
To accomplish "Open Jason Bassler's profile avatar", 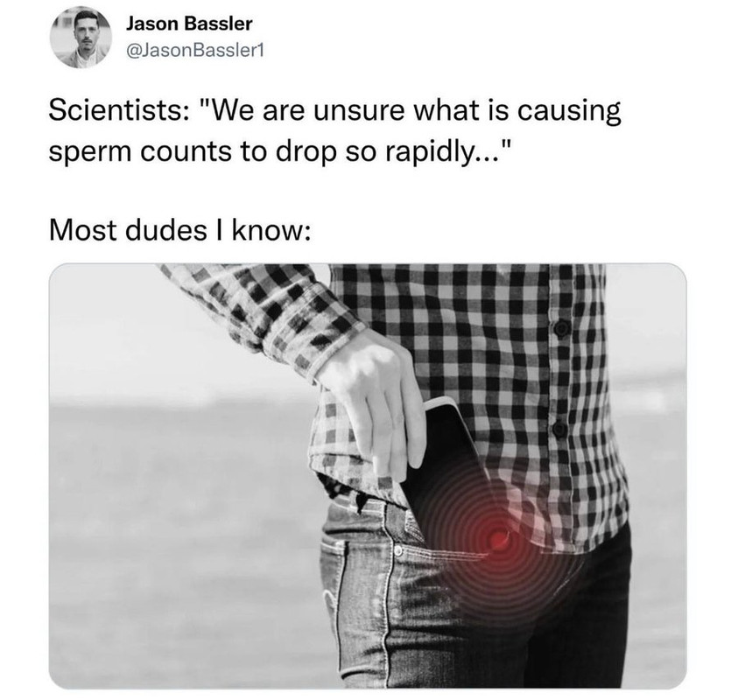I will (81, 37).
